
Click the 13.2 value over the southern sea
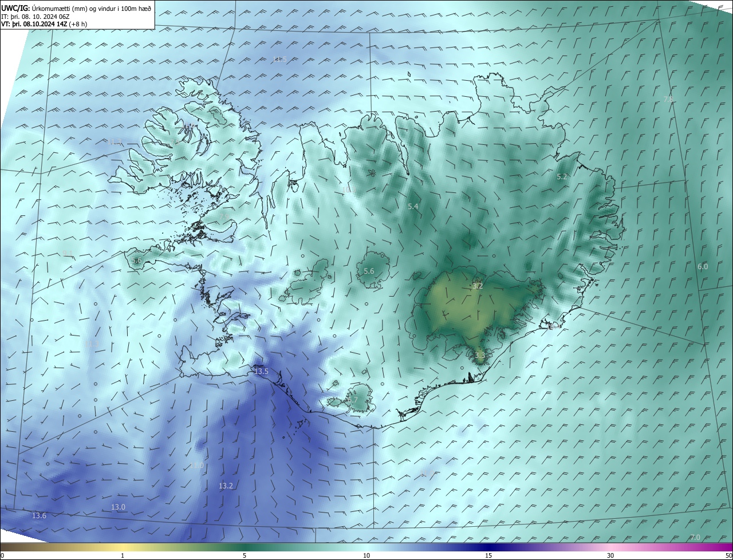(226, 486)
